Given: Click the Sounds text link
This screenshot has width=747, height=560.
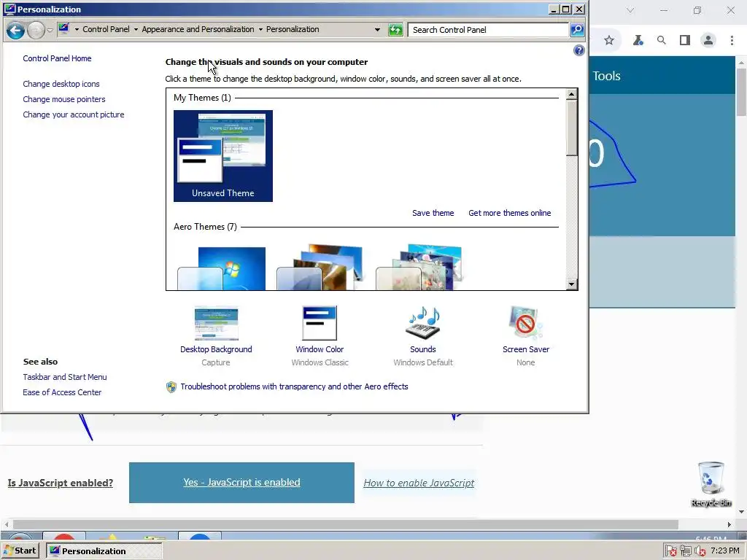Looking at the screenshot, I should click(x=423, y=349).
